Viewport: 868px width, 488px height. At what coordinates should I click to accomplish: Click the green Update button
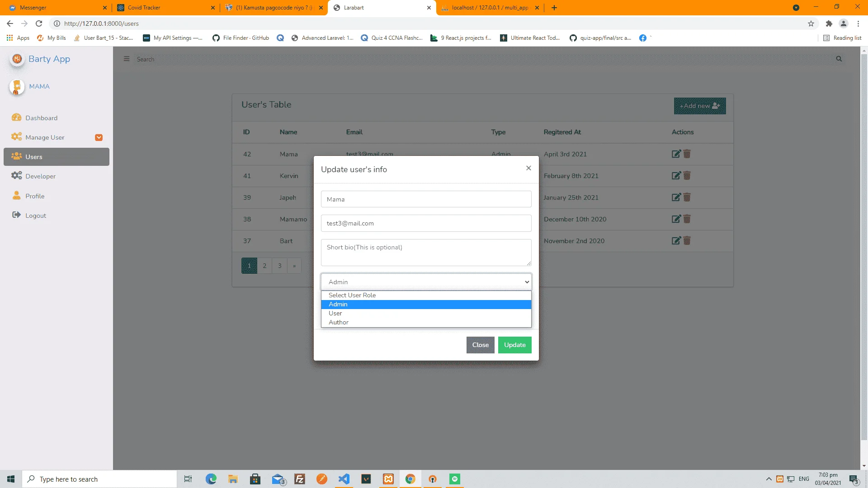514,345
